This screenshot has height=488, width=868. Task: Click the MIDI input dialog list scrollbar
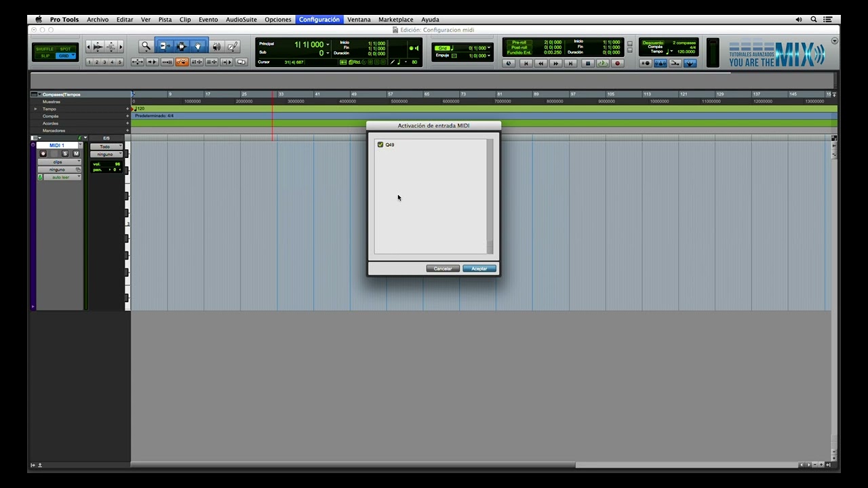point(490,197)
